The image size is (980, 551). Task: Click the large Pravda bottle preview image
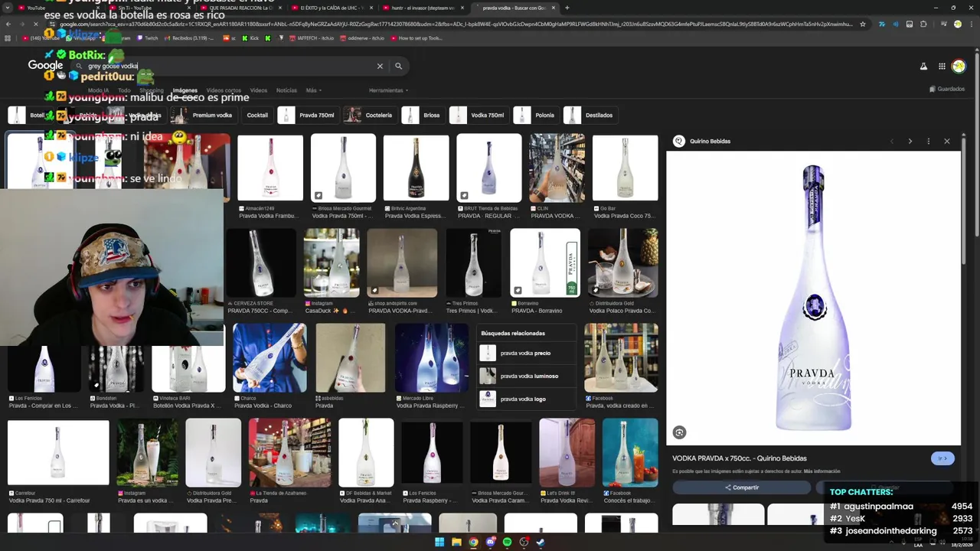point(813,298)
